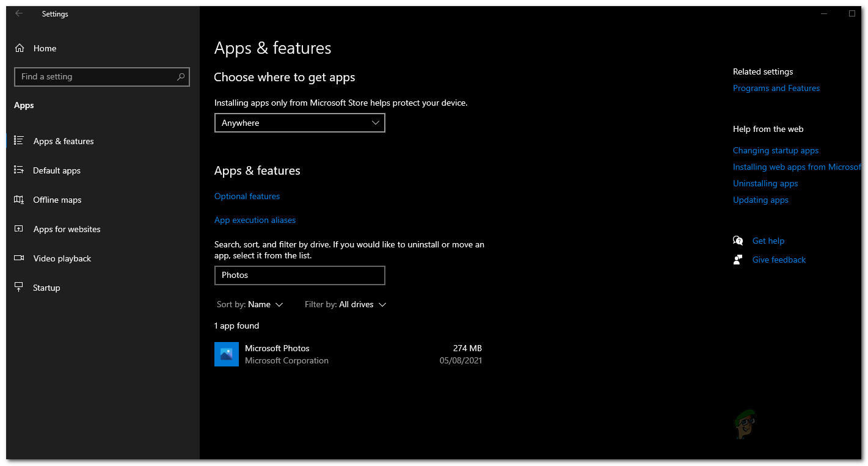Open the Optional features link
Screen dimensions: 868x466
pos(247,196)
